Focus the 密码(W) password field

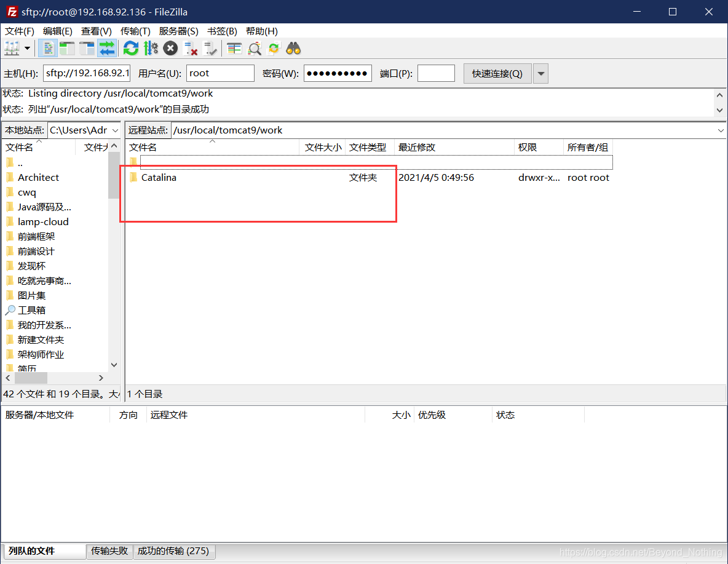tap(338, 73)
